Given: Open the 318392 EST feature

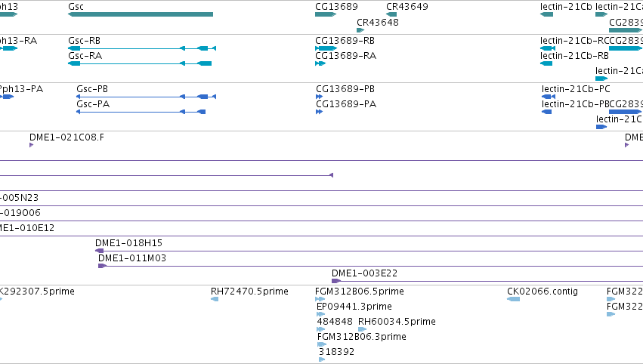Looking at the screenshot, I should pos(322,360).
